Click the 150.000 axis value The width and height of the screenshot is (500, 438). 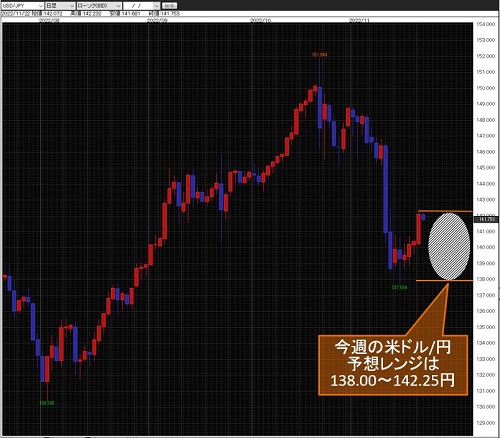pyautogui.click(x=486, y=88)
